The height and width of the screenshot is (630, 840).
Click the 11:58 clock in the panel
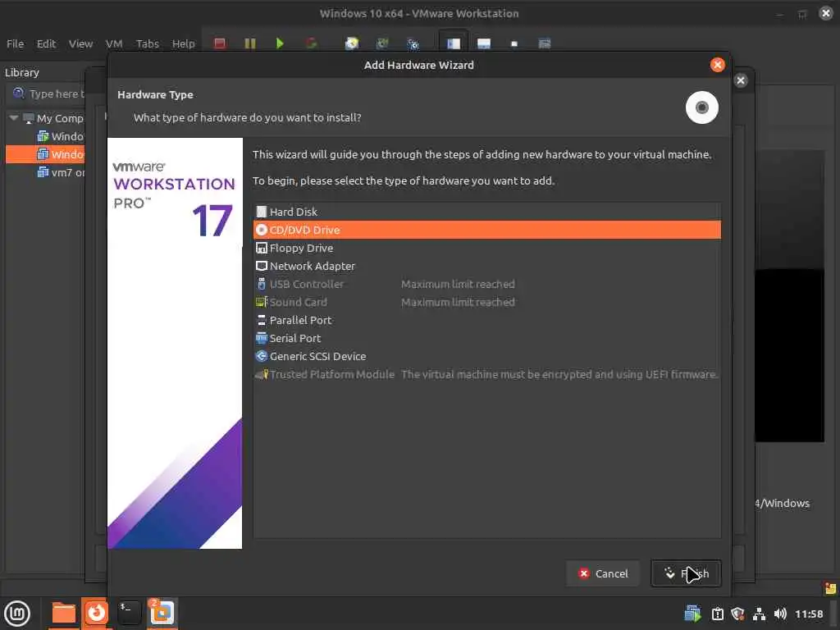809,614
